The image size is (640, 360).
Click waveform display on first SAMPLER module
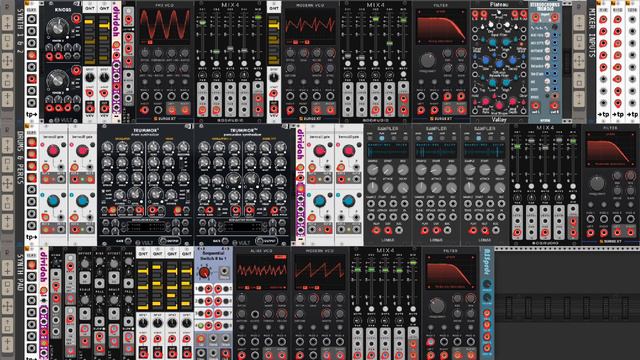point(387,150)
